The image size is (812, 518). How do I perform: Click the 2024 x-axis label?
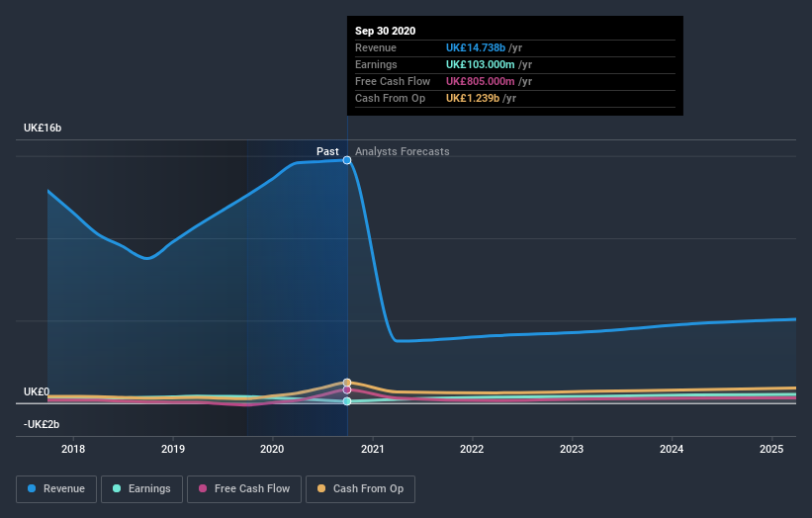pyautogui.click(x=672, y=449)
